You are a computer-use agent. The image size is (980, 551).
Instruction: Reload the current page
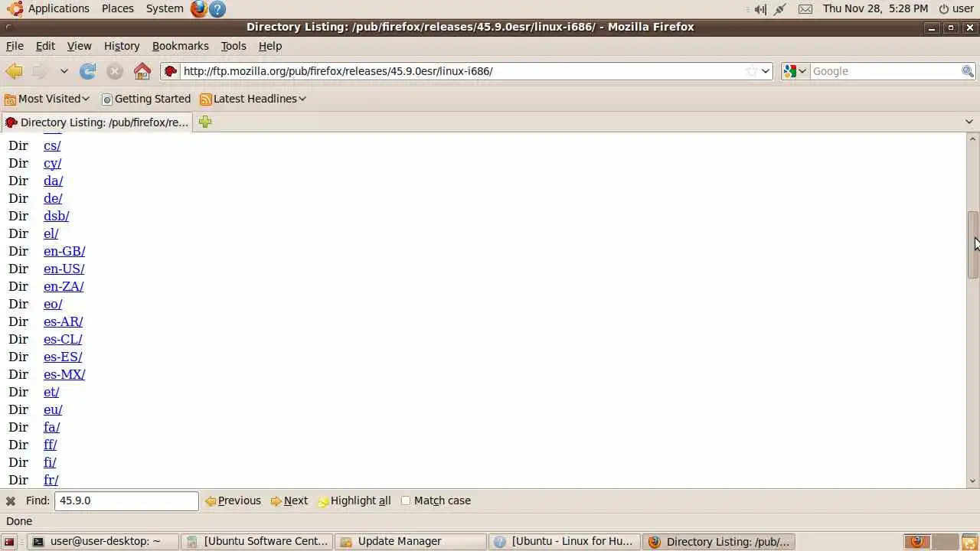[x=88, y=71]
